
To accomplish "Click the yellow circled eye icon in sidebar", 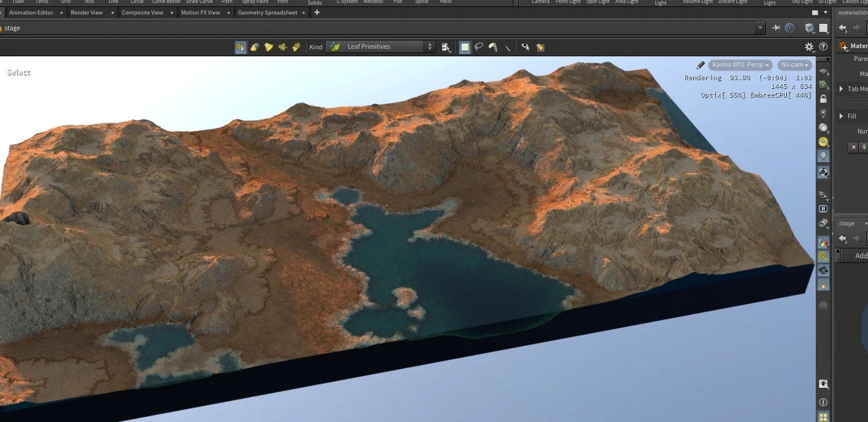I will 823,142.
